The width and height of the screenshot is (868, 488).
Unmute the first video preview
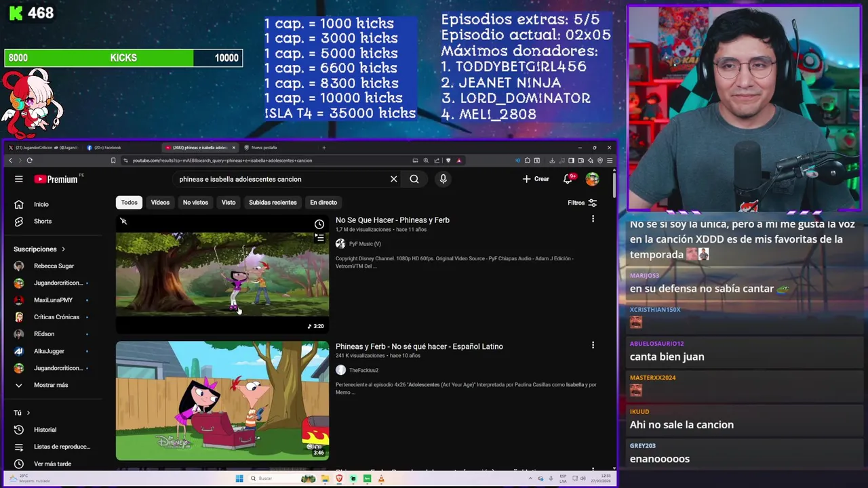click(x=123, y=221)
